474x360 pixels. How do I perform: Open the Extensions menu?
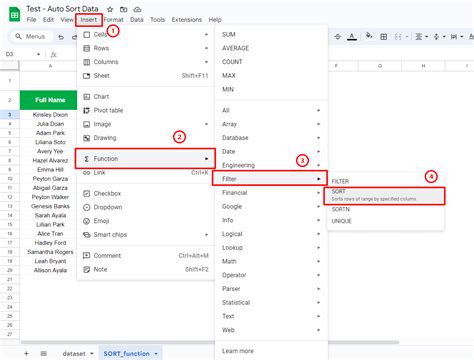(187, 20)
